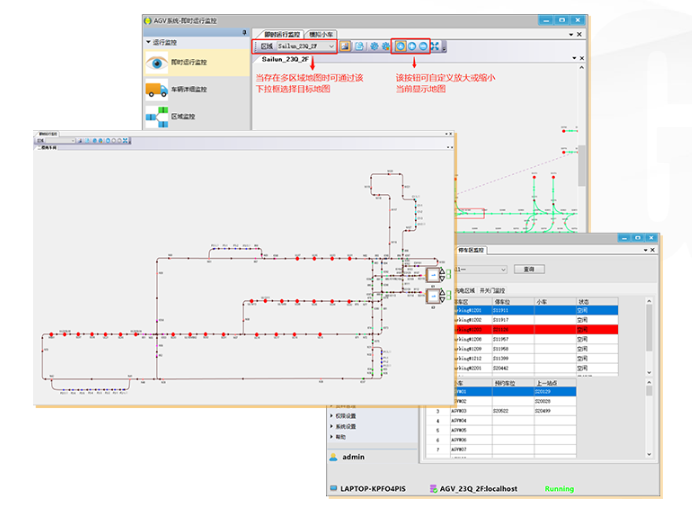Click the AGV_23Q_2F server status icon
This screenshot has width=692, height=508.
(x=432, y=488)
